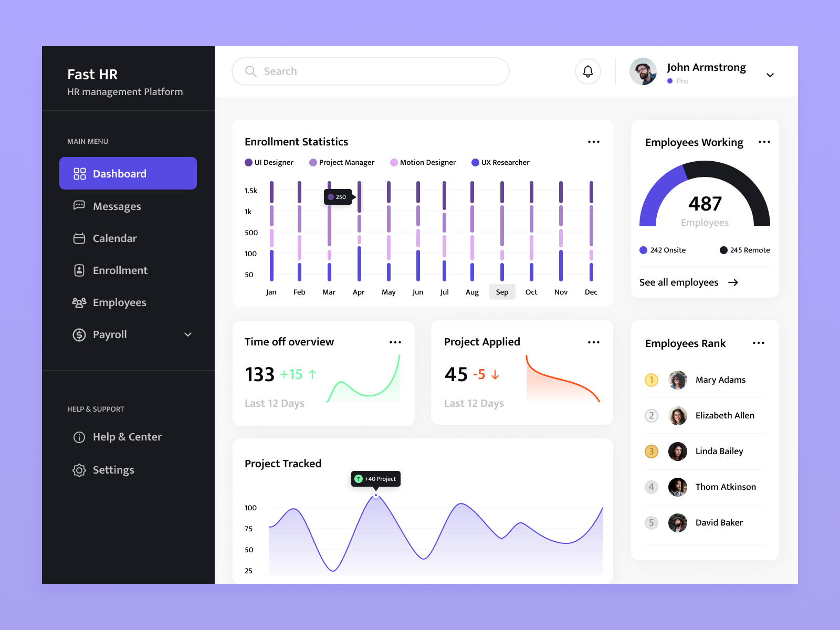This screenshot has height=630, width=840.
Task: Open Enrollment Statistics options menu
Action: [594, 141]
